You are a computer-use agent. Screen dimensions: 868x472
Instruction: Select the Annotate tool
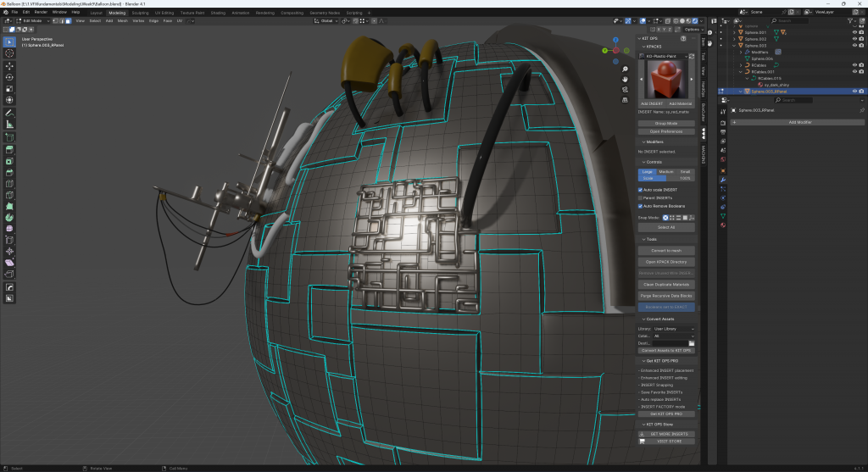click(x=9, y=113)
